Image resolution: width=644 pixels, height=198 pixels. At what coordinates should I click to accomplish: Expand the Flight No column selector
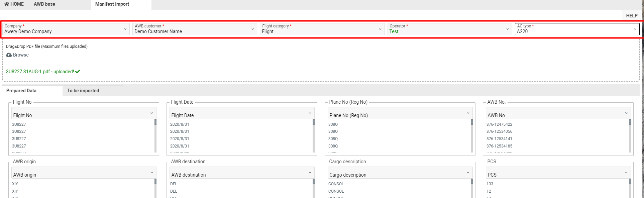(151, 113)
